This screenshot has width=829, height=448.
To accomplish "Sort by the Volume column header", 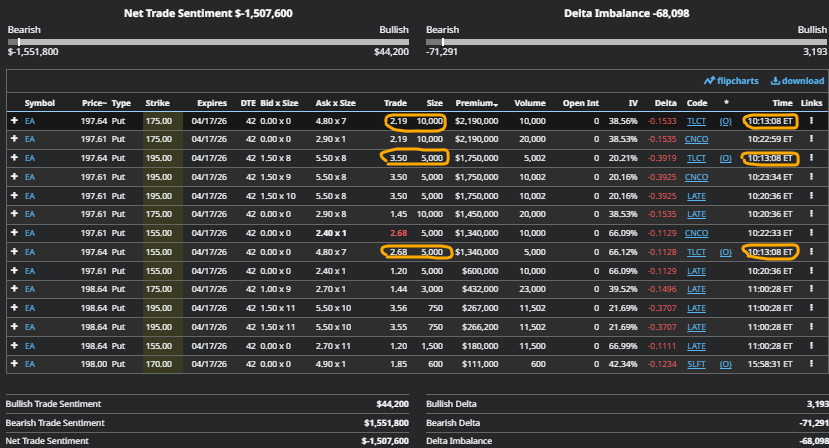I will pos(530,103).
